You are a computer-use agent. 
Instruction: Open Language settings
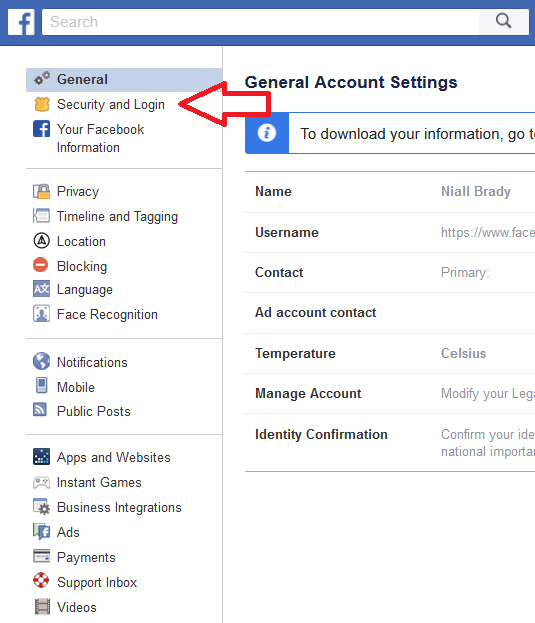[85, 290]
